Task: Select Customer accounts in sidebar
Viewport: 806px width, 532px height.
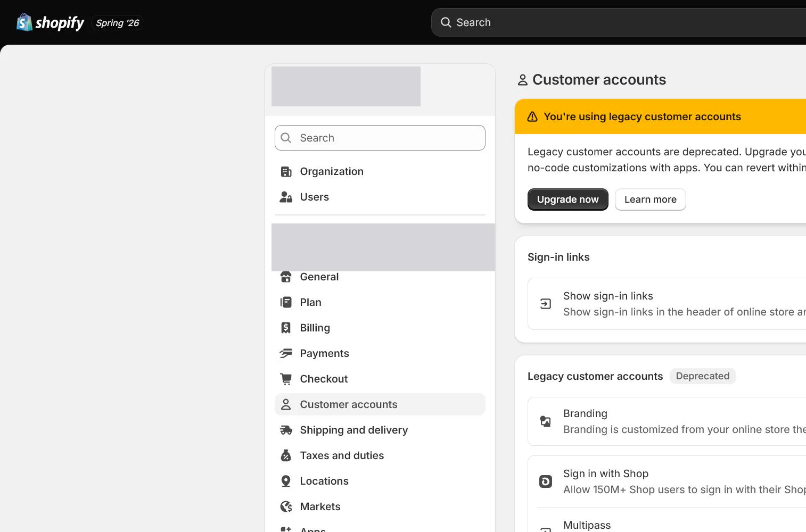Action: pyautogui.click(x=380, y=404)
